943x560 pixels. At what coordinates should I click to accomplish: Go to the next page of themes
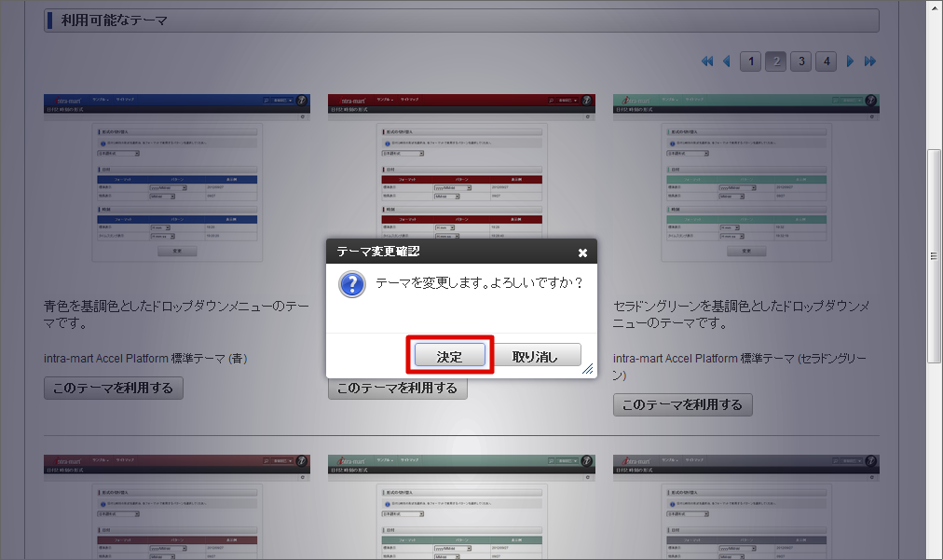[x=850, y=61]
